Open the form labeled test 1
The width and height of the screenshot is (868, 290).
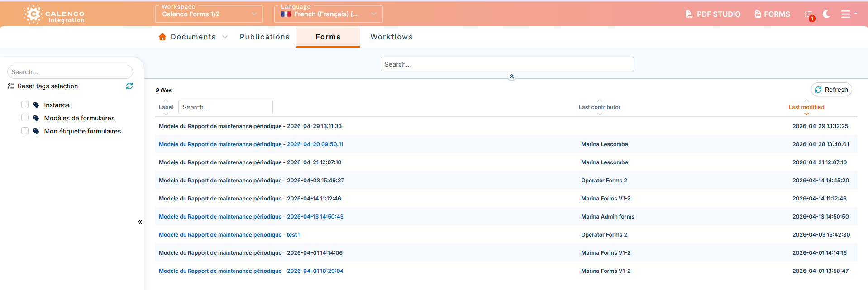(x=230, y=235)
